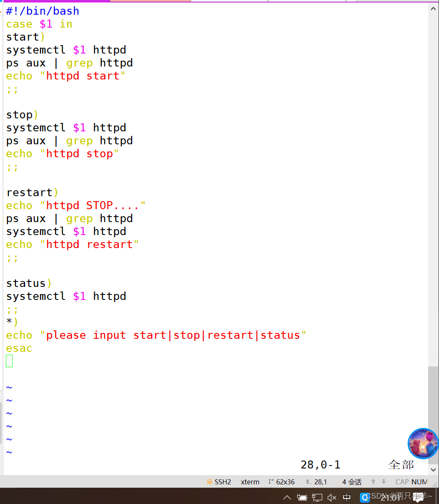
Task: Click the echo "httpd STOP...." line
Action: [x=76, y=205]
